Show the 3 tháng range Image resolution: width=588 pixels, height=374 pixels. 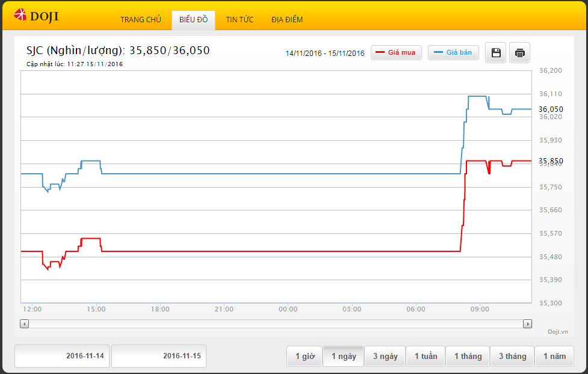click(x=512, y=356)
